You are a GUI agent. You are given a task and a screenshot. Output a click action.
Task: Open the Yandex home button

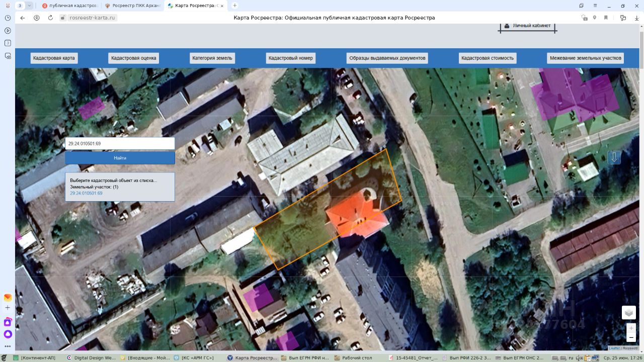coord(37,18)
